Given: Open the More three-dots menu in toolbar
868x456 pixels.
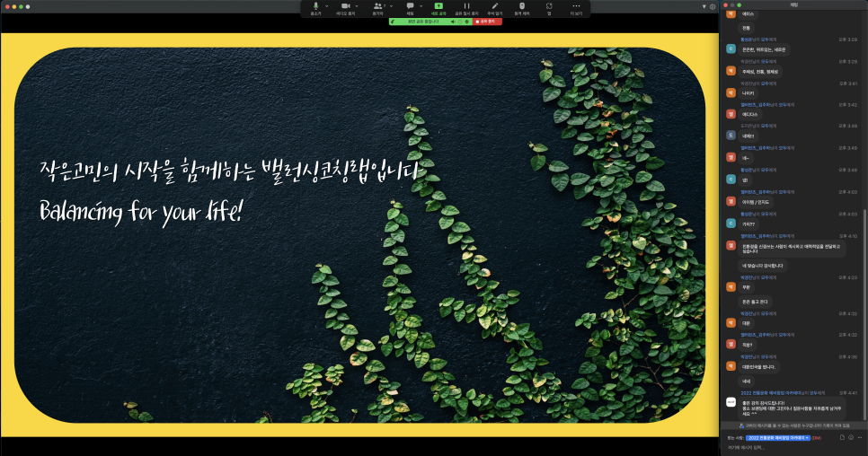Looking at the screenshot, I should coord(576,8).
